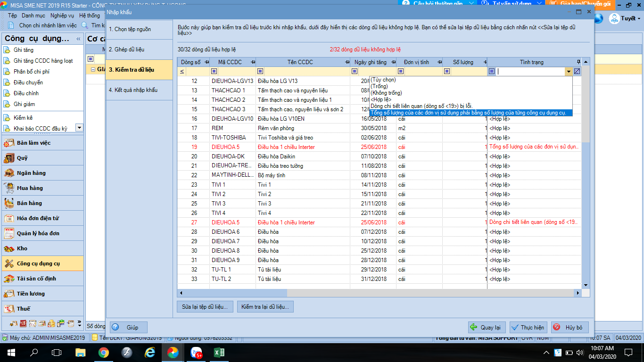Close the Tình trạng filter dropdown arrow
This screenshot has width=644, height=362.
569,72
